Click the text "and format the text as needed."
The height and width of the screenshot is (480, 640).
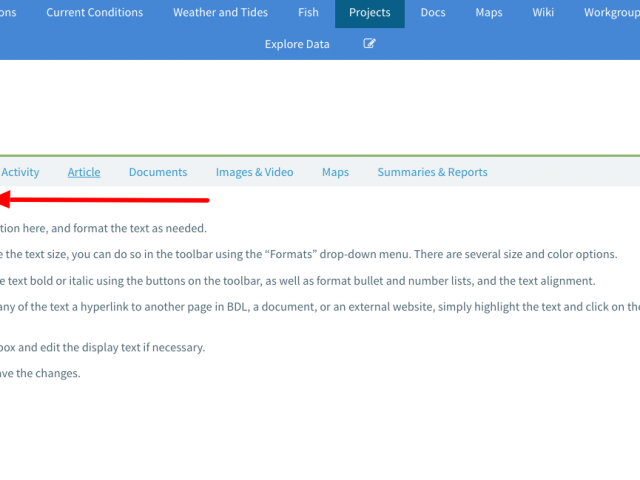[129, 228]
